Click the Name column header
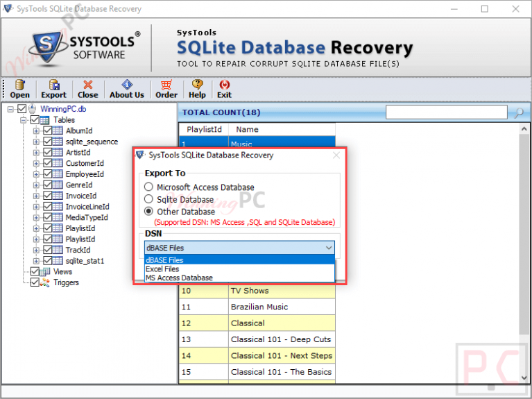 [282, 129]
